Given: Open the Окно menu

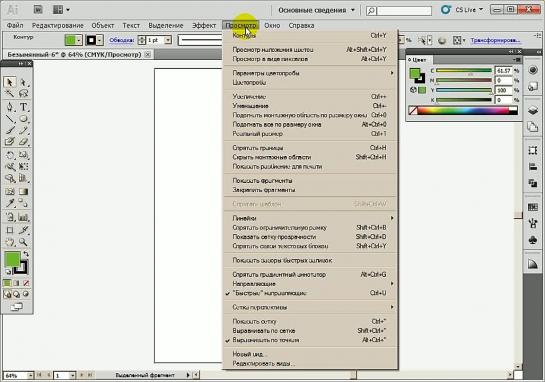Looking at the screenshot, I should tap(272, 25).
